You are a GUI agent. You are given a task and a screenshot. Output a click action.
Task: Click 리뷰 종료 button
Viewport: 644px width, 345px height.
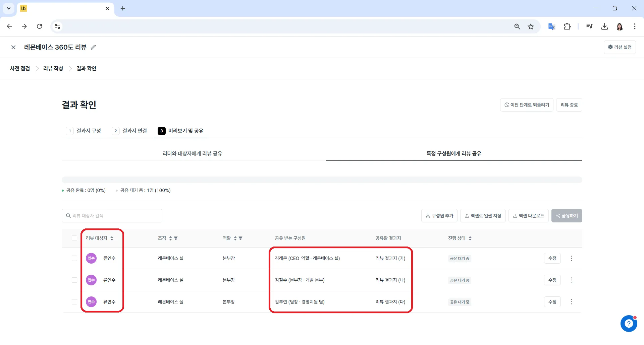[569, 105]
